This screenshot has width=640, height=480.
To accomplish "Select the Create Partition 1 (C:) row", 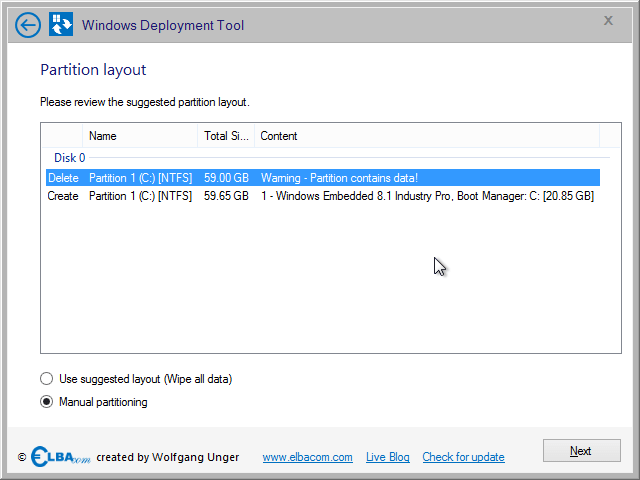I will coord(322,196).
